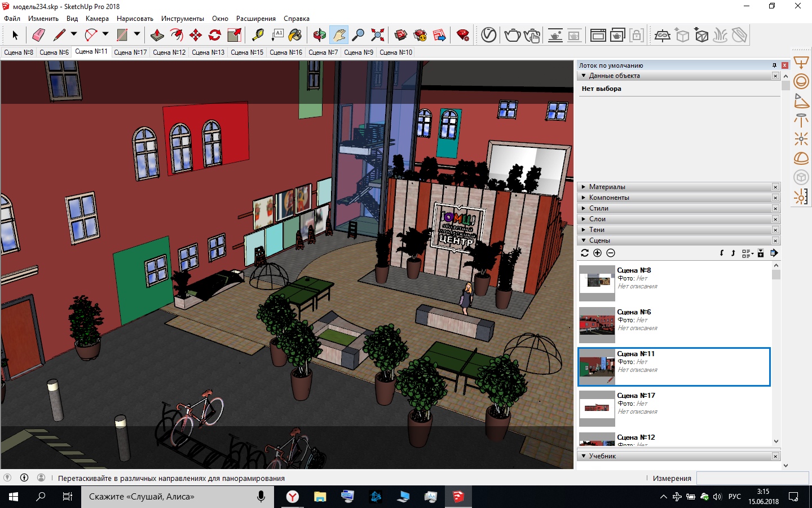Pick the Eraser tool

click(x=38, y=35)
